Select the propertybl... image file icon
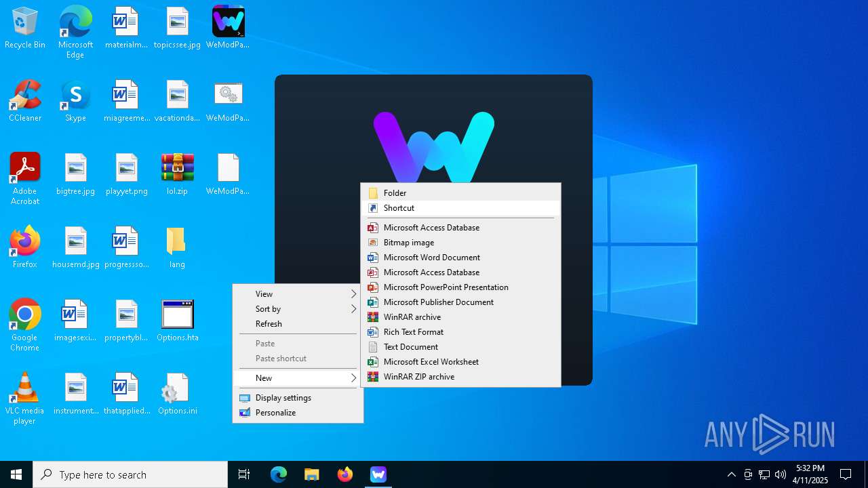868x488 pixels. coord(126,321)
